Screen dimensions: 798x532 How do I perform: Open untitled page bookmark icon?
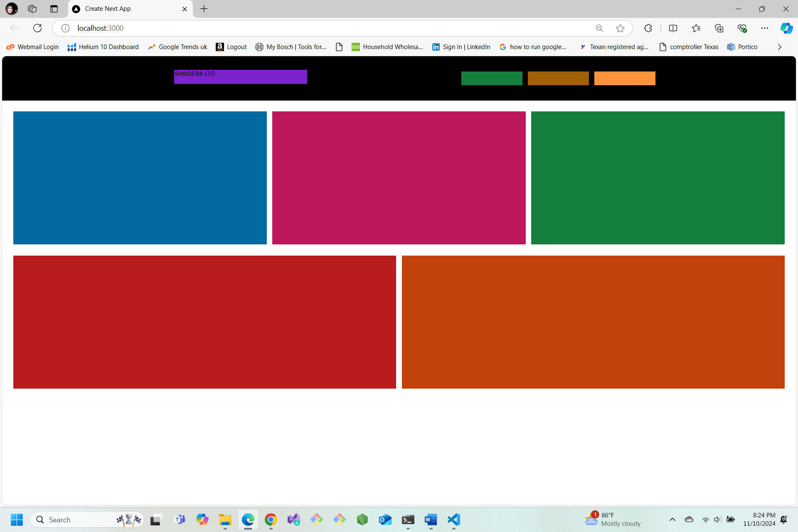pyautogui.click(x=339, y=47)
